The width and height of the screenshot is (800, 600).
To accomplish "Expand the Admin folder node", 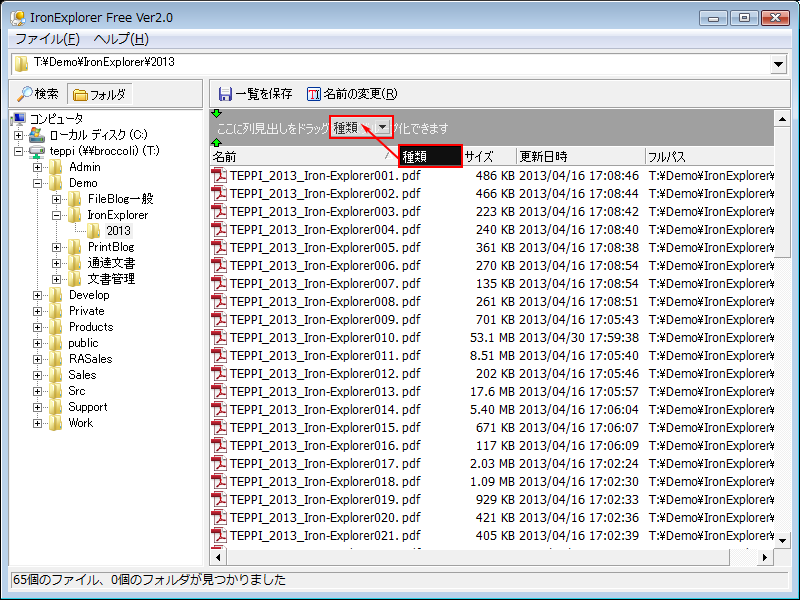I will 38,167.
